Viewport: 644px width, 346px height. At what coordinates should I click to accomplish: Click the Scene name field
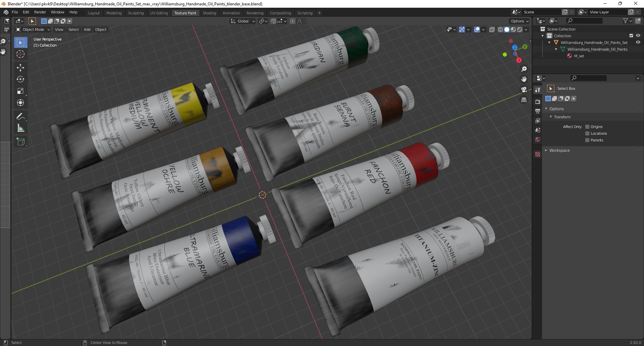click(541, 12)
